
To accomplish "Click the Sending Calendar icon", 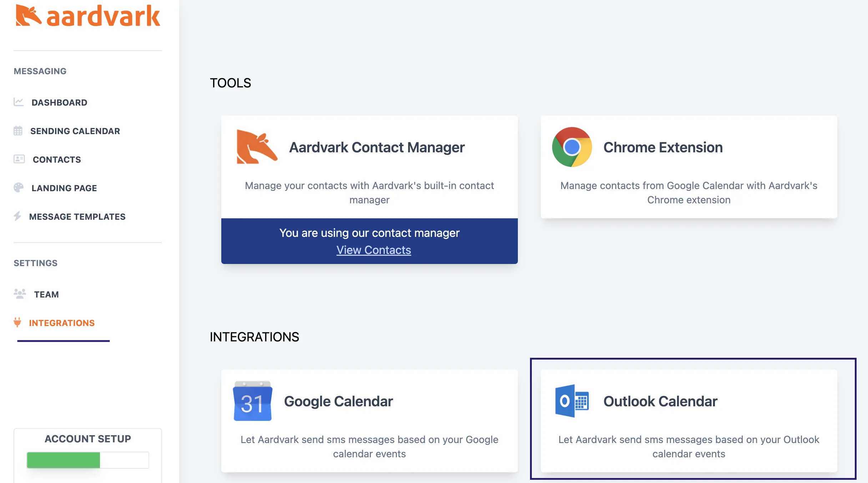I will [18, 131].
